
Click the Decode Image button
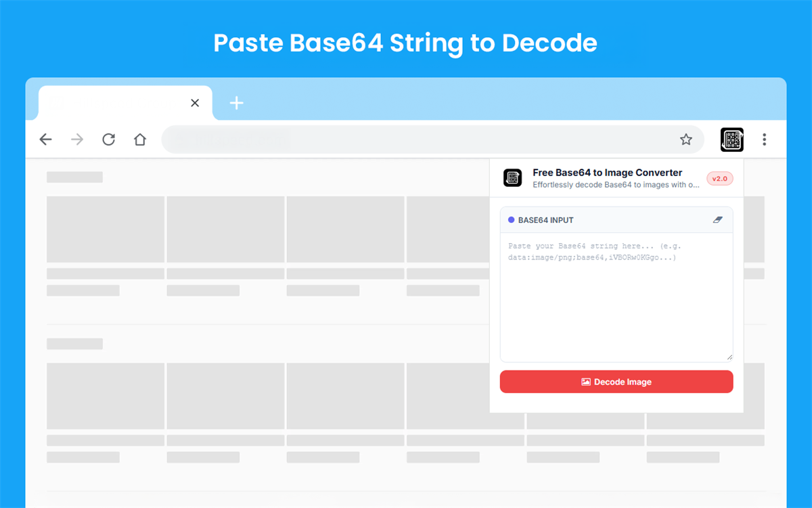(x=616, y=381)
